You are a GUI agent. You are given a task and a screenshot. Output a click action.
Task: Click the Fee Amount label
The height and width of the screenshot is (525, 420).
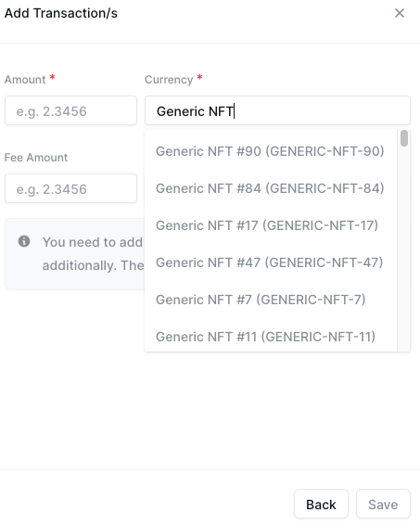coord(36,158)
